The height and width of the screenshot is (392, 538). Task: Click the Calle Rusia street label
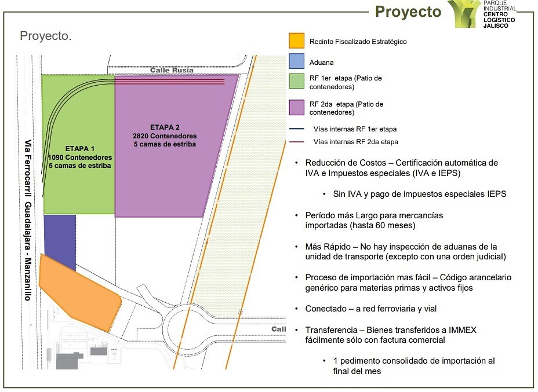[172, 70]
